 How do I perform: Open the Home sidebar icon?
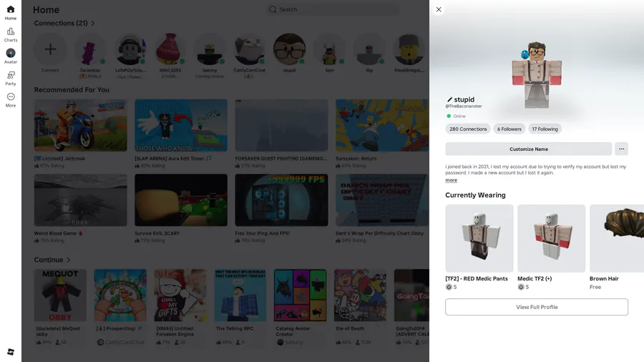tap(11, 12)
